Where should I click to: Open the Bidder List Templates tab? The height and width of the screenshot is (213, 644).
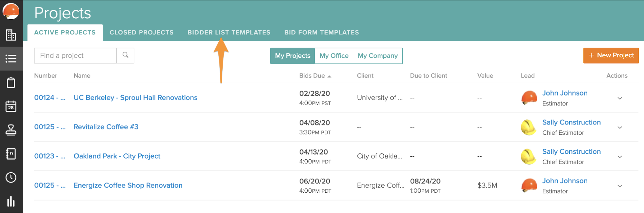(229, 32)
